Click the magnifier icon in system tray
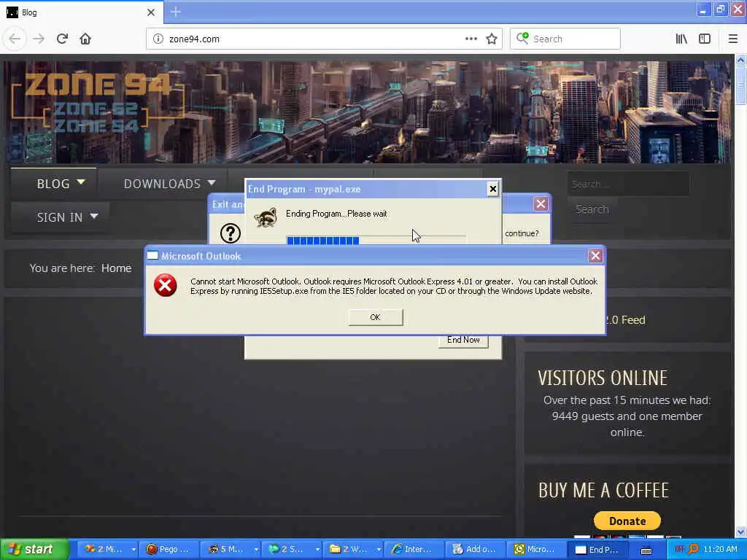 (693, 549)
